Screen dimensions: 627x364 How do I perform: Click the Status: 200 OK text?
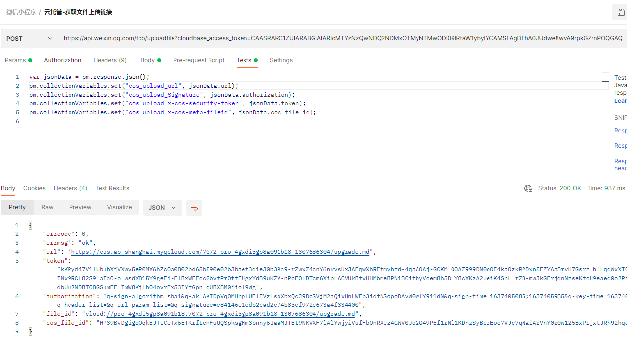559,188
